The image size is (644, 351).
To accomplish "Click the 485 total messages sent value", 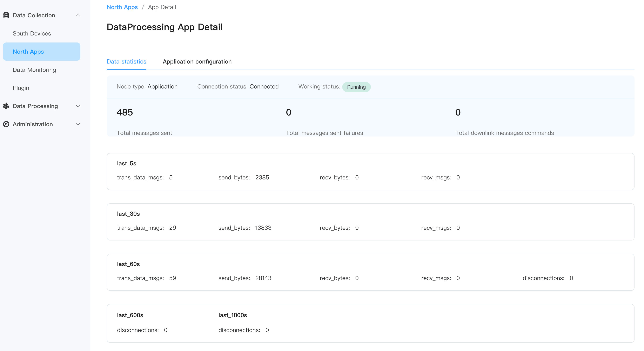I will (x=125, y=112).
